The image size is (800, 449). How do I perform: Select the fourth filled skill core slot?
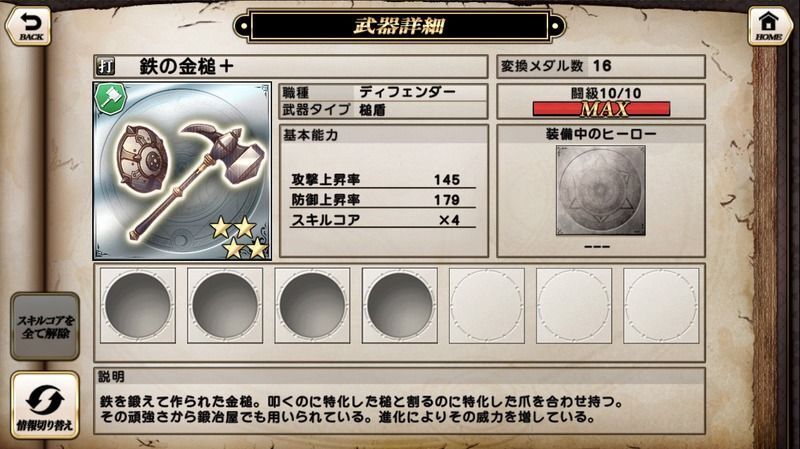tap(399, 305)
